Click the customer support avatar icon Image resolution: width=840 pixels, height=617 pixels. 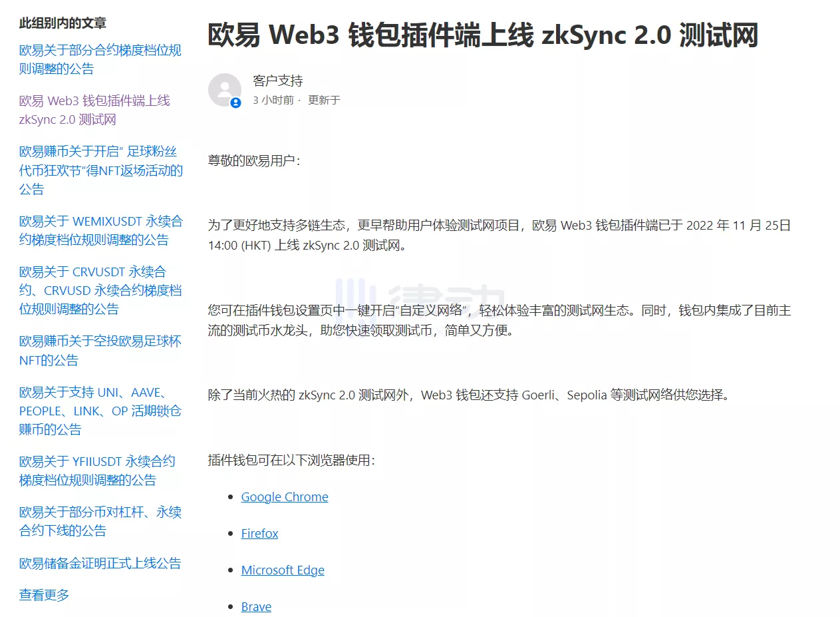[224, 90]
